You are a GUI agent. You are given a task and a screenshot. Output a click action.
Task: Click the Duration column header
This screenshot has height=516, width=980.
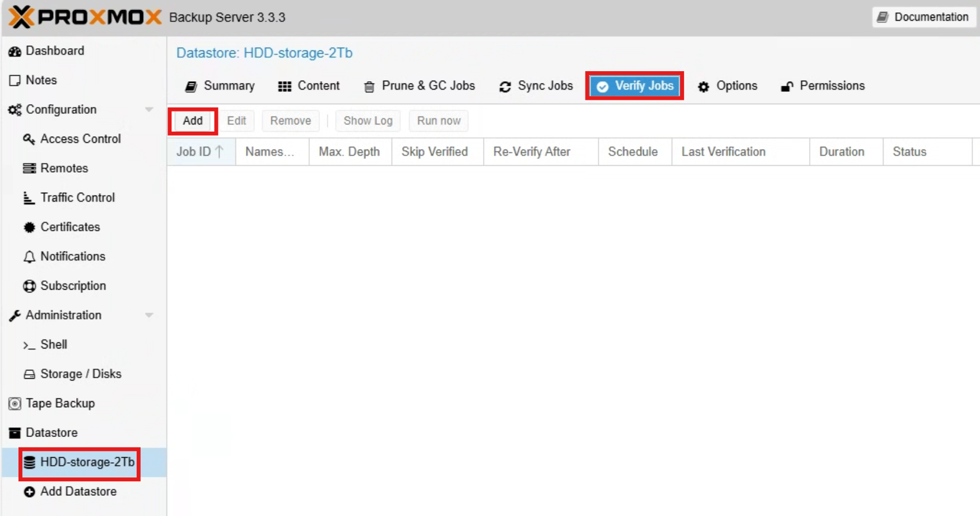847,152
